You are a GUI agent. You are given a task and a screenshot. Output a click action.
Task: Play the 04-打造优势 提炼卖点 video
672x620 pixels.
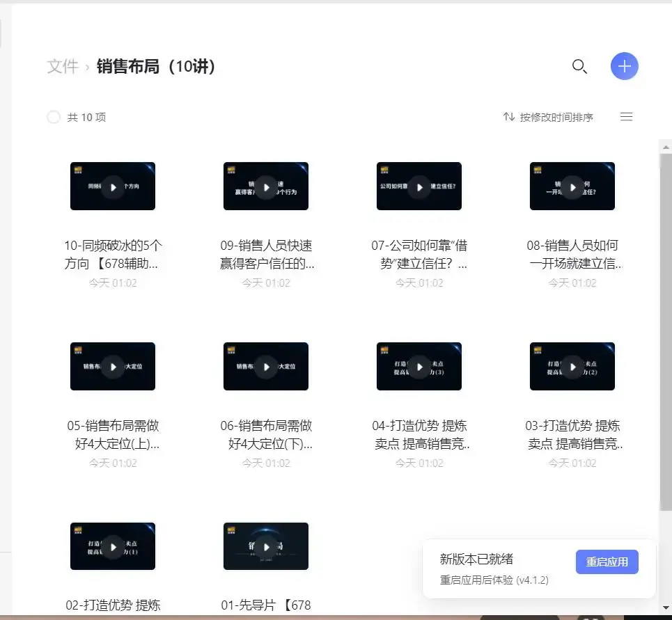[419, 366]
